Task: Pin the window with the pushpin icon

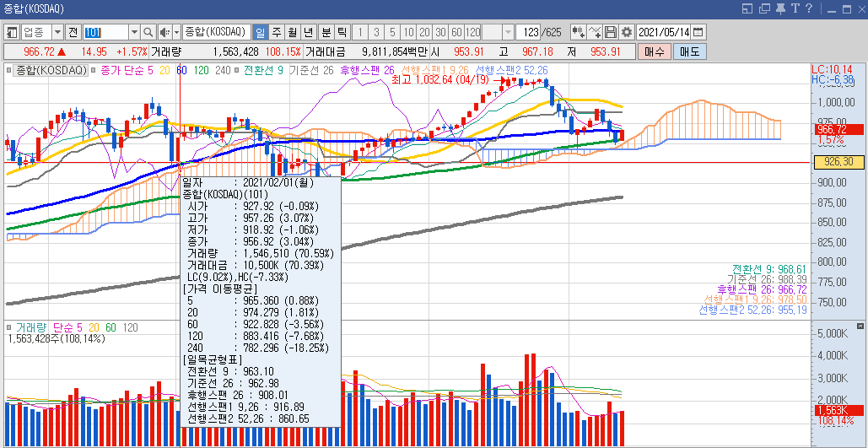Action: point(780,8)
